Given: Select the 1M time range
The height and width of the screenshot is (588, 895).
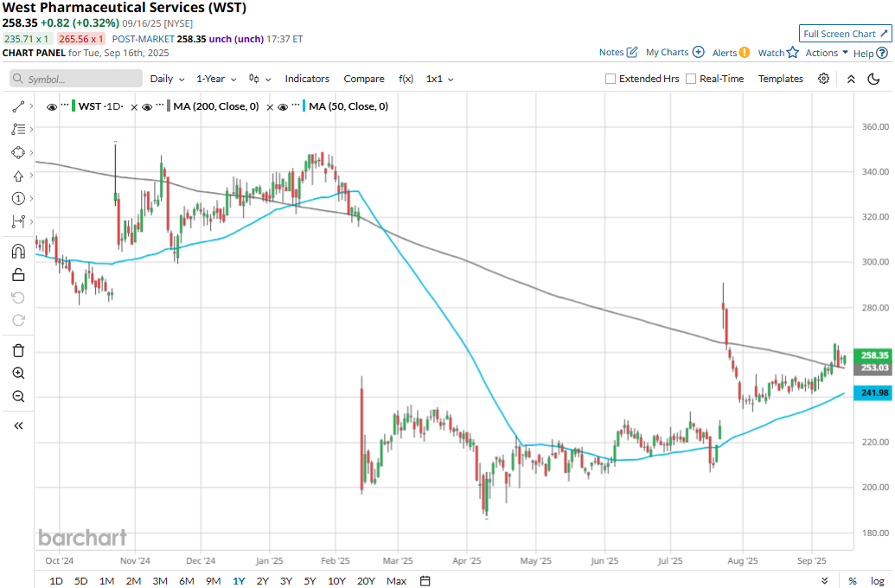Looking at the screenshot, I should coord(106,580).
